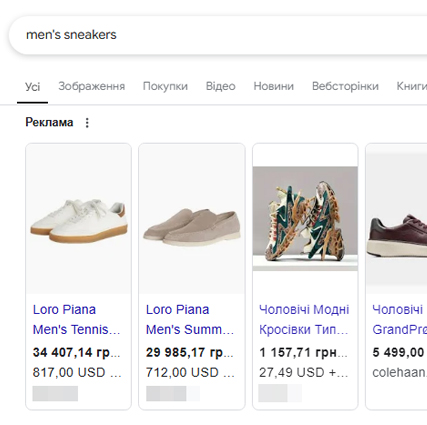Follow the Loro Piana Men's Summ... link
427x425 pixels.
[190, 320]
